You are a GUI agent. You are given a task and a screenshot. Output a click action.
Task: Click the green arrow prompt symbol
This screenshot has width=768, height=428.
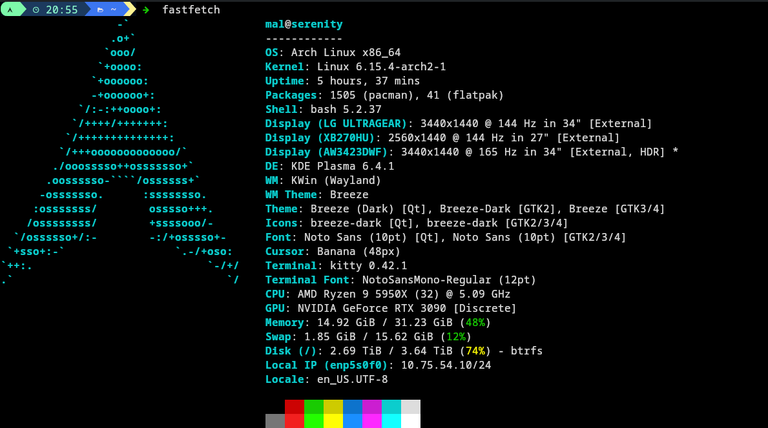click(145, 10)
